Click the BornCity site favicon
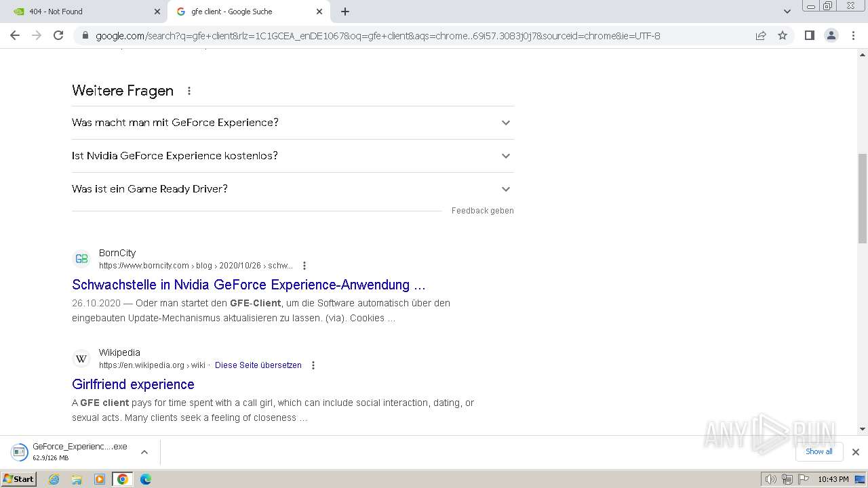 tap(81, 259)
